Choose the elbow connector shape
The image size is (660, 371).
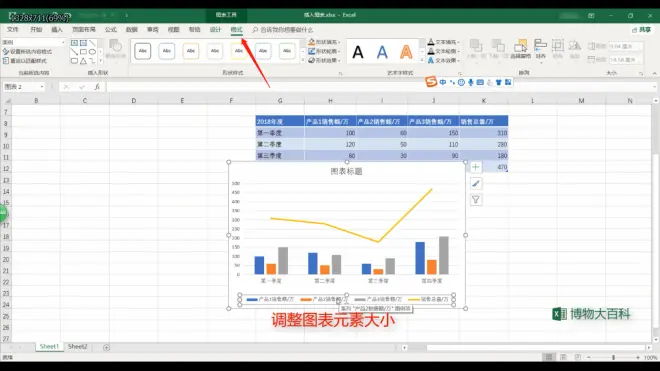[92, 61]
